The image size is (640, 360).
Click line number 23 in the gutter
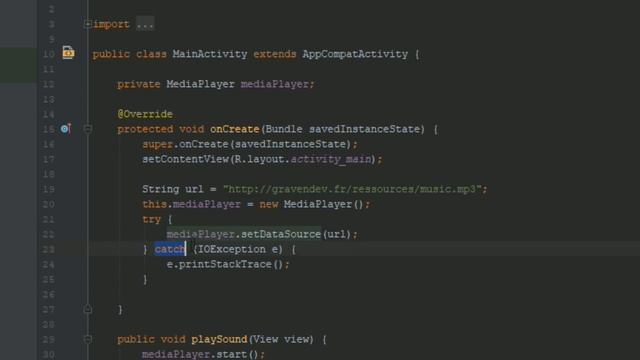tap(49, 249)
